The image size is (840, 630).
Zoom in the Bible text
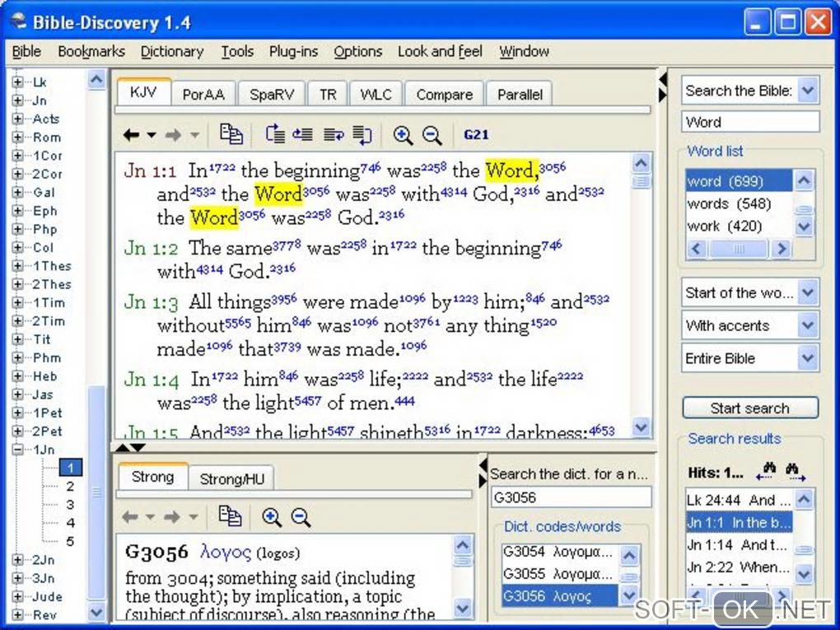[x=403, y=135]
